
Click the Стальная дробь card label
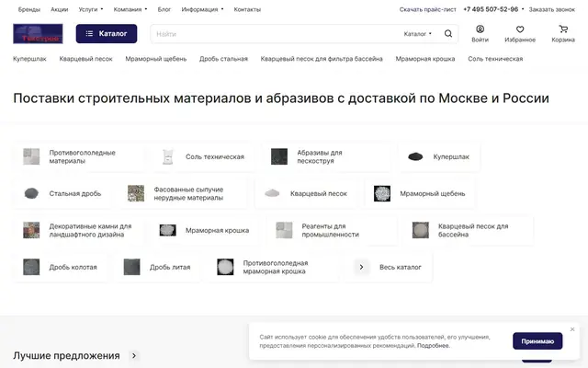click(x=75, y=193)
